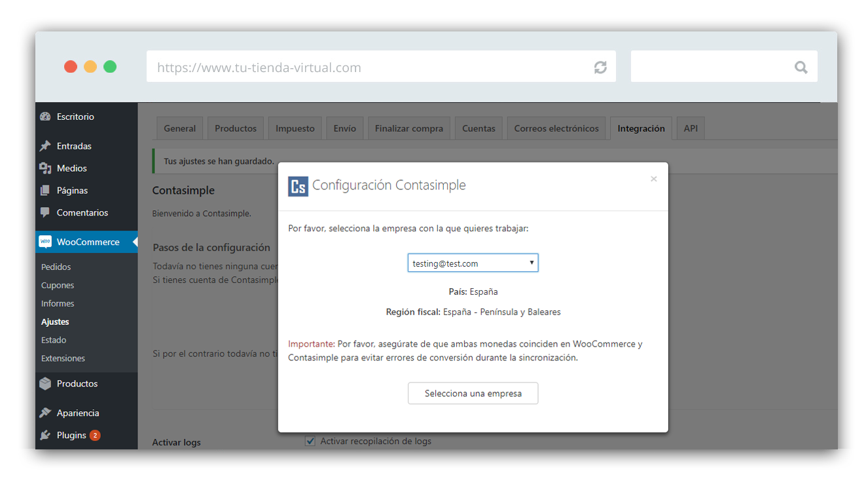Switch to Correos electrónicos tab
This screenshot has width=868, height=490.
coord(556,128)
